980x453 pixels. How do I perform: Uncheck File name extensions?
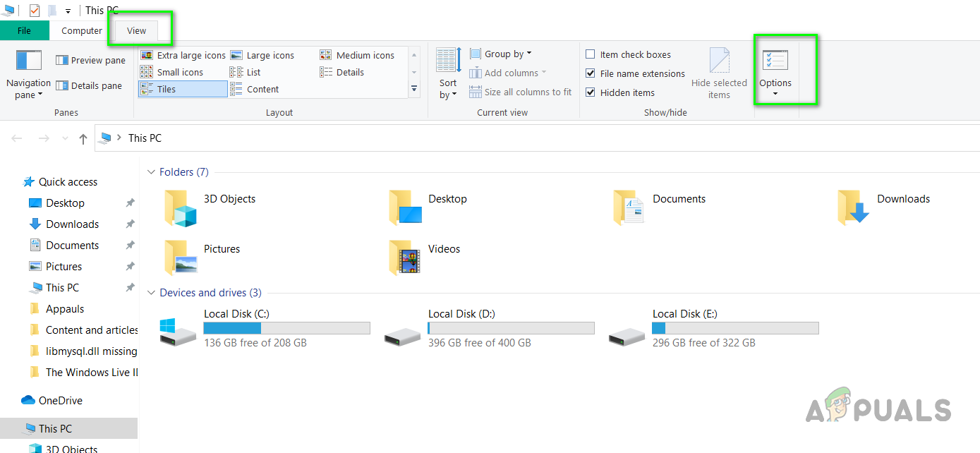(x=591, y=73)
